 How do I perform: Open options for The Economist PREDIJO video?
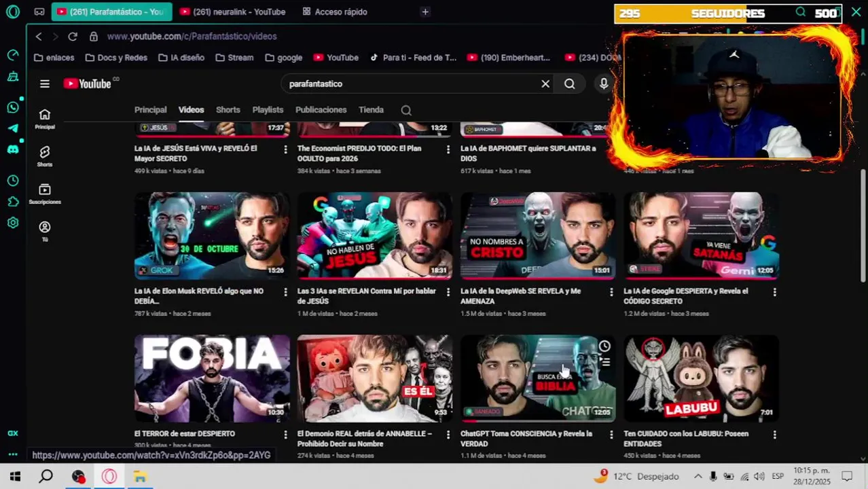(x=448, y=149)
